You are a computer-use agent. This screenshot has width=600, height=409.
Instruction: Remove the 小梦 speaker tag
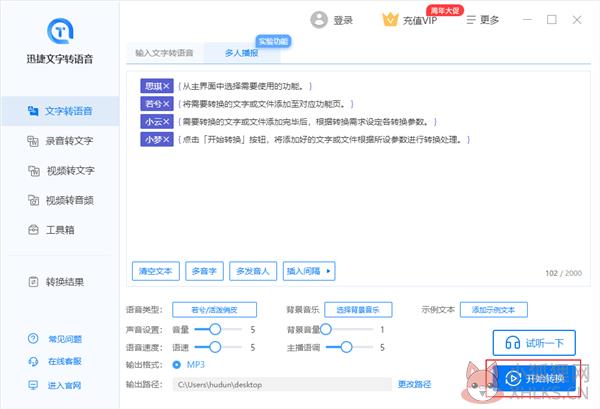pyautogui.click(x=166, y=140)
